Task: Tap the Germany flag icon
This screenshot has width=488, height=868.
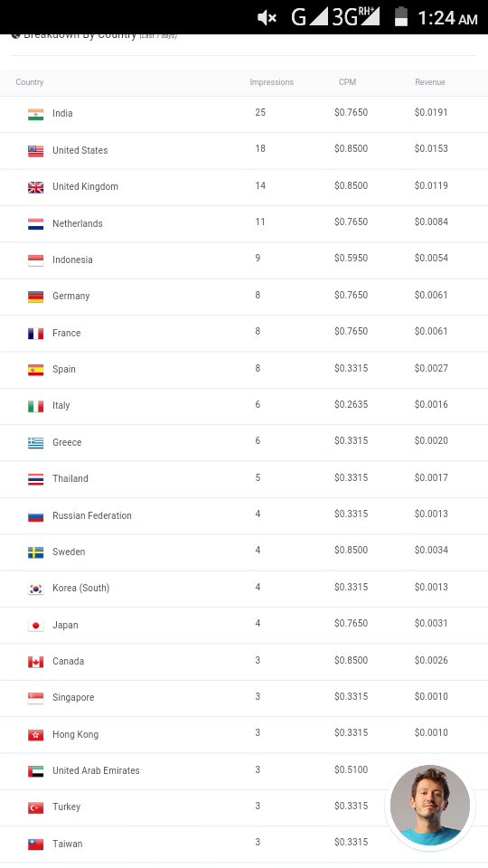Action: (35, 297)
